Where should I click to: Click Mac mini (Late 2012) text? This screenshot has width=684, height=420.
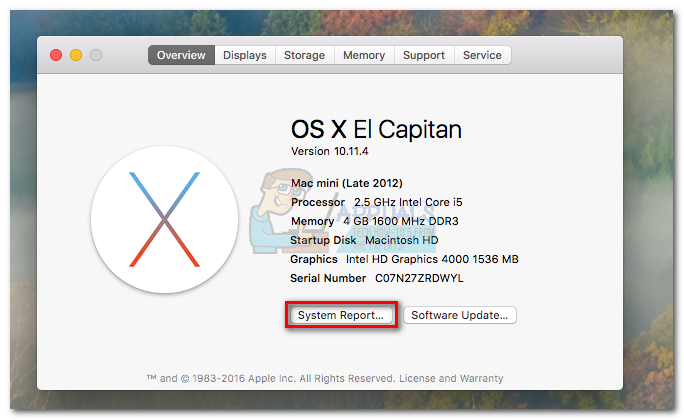(x=347, y=183)
